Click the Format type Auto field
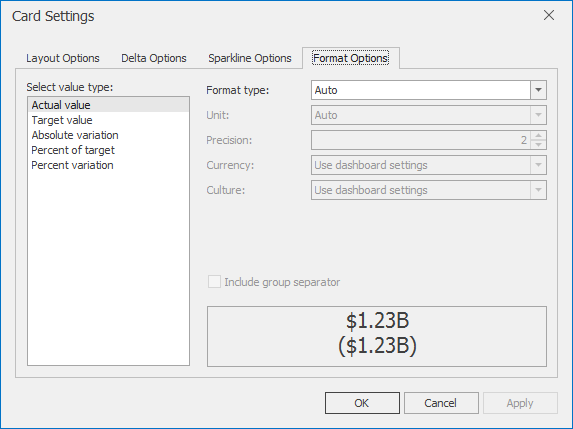573x429 pixels. 421,90
